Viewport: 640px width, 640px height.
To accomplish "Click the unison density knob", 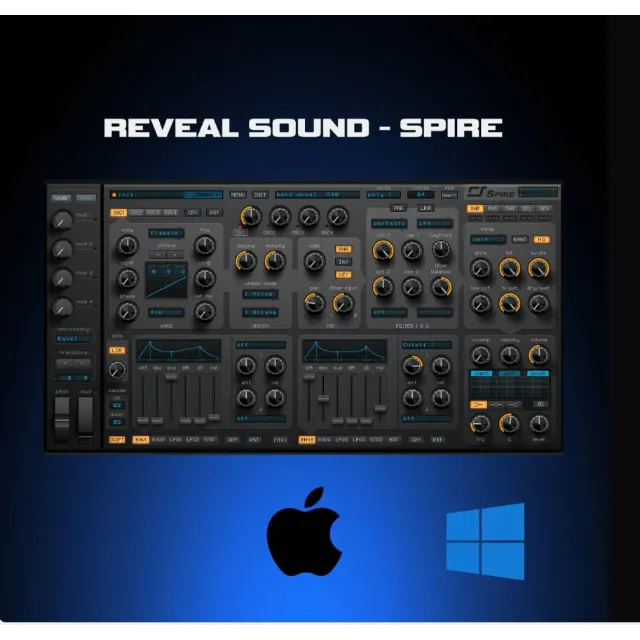I will [273, 262].
